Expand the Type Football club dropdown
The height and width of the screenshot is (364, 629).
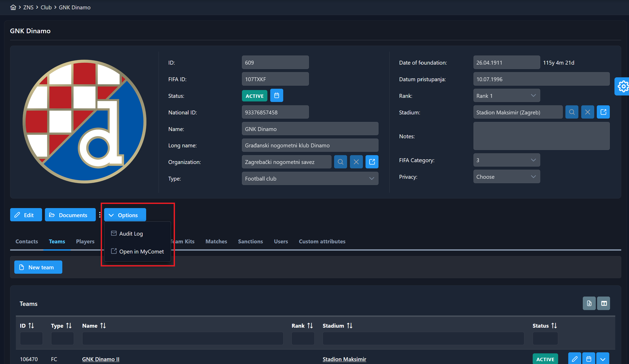(x=310, y=178)
